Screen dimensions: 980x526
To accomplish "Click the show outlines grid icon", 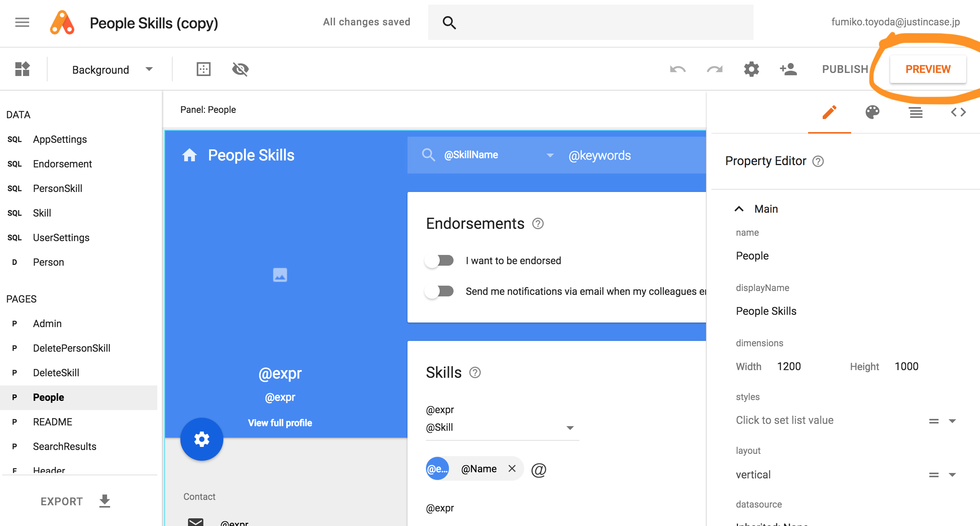I will pos(203,69).
